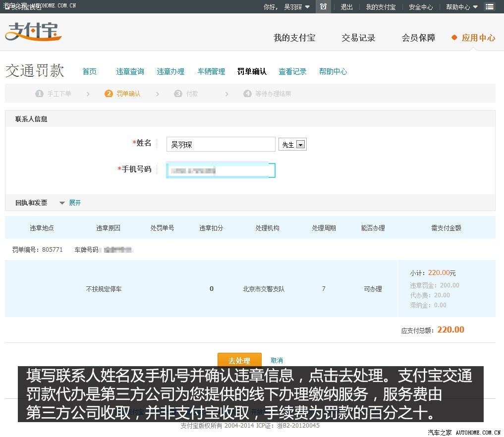Open the 吴羽琛 account dropdown
504x437 pixels.
pyautogui.click(x=297, y=7)
